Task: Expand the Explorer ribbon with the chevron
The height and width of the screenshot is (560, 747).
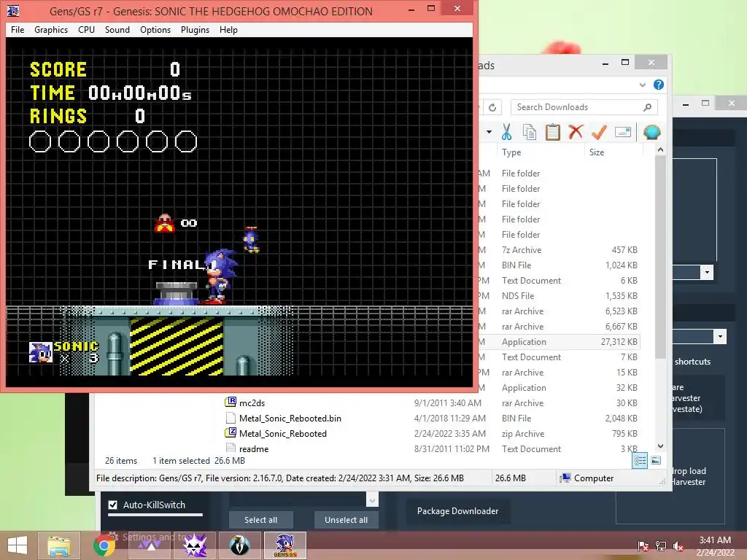Action: tap(642, 85)
